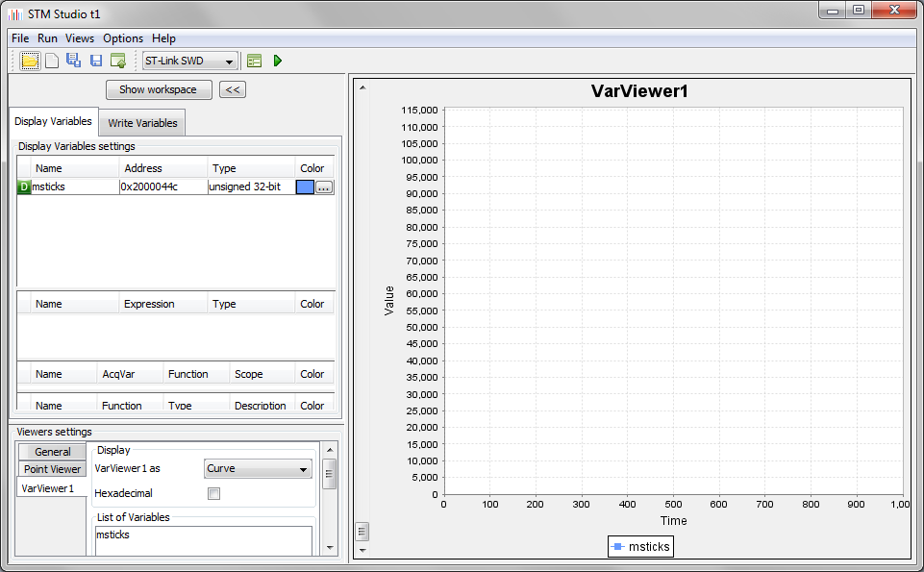Open color picker with the ... button

[x=324, y=187]
